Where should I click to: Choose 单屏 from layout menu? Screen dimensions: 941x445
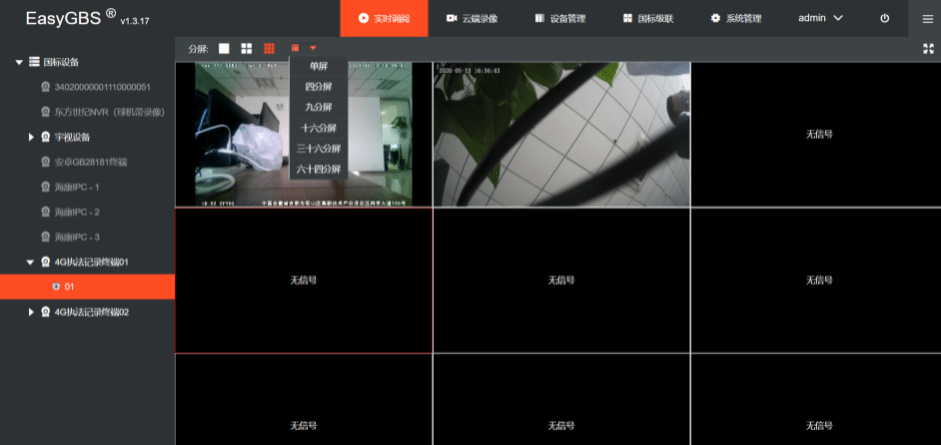coord(318,66)
